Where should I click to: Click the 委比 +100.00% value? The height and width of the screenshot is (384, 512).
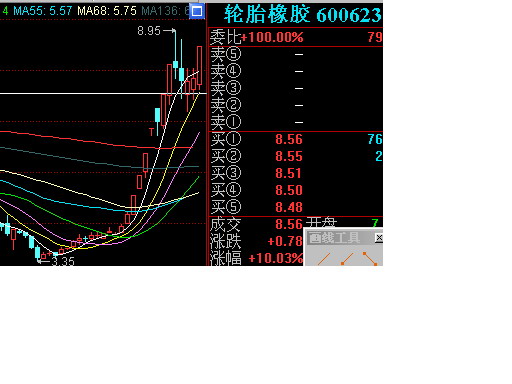click(272, 37)
